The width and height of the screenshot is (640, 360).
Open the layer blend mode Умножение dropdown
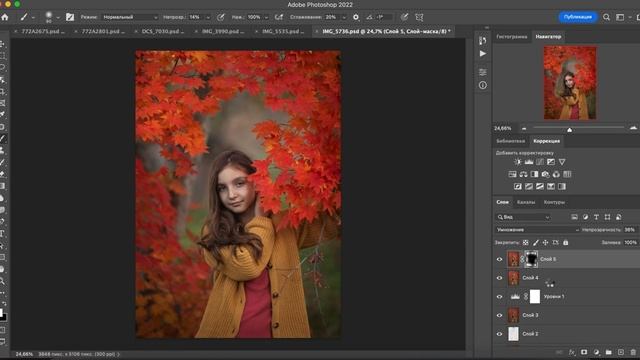coord(537,230)
